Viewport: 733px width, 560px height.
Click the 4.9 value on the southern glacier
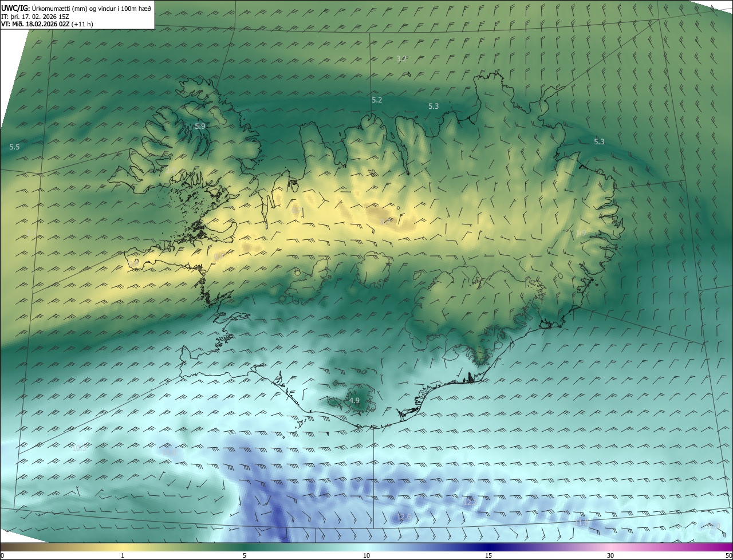[x=354, y=400]
